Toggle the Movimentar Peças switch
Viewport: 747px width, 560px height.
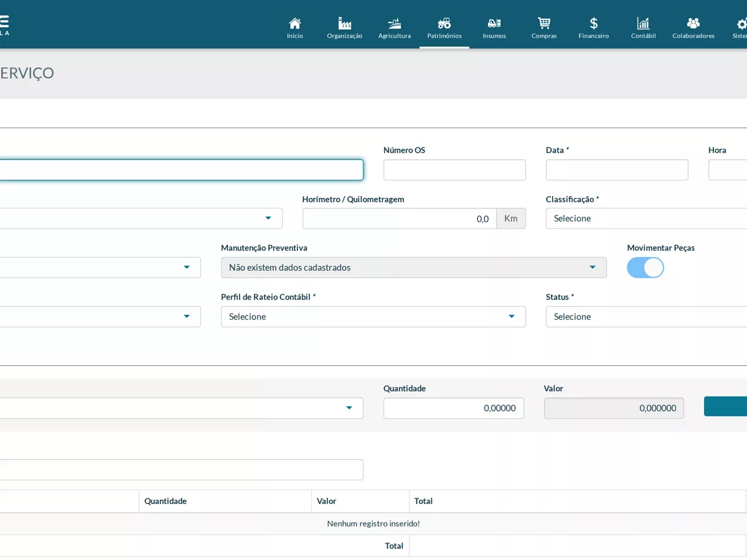pyautogui.click(x=646, y=268)
